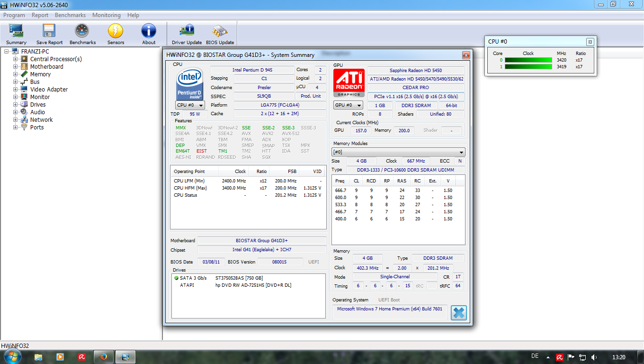Select the Central Processor(s) tree node
This screenshot has width=644, height=364.
(56, 59)
